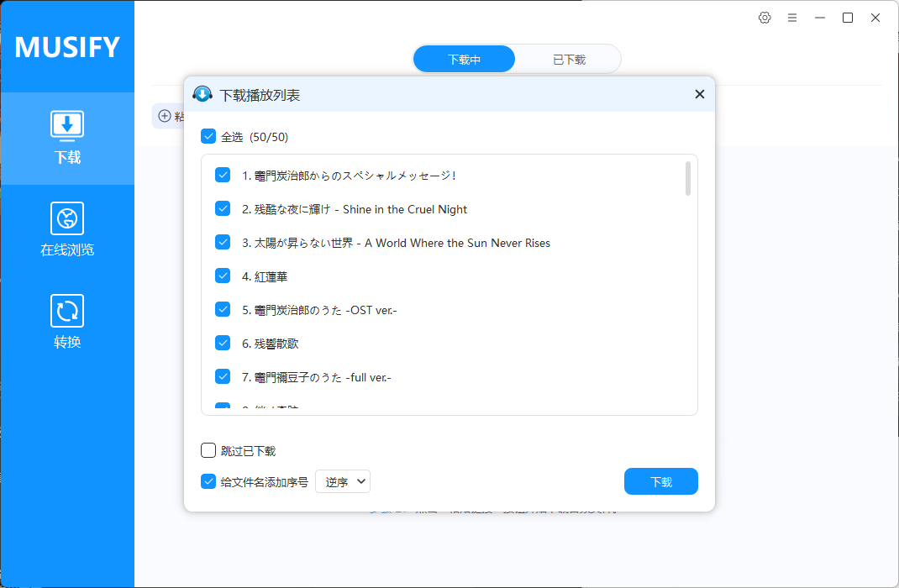Click the playlist scrollbar thumb

click(688, 178)
